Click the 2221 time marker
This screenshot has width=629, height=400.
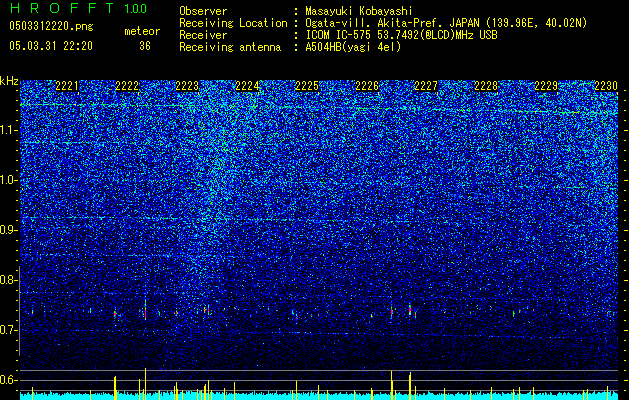[67, 86]
